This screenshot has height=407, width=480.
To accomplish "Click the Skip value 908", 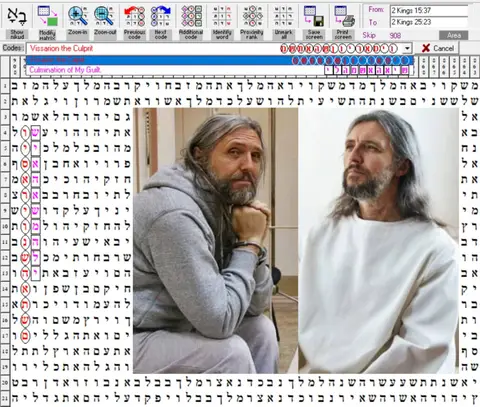I will [395, 35].
